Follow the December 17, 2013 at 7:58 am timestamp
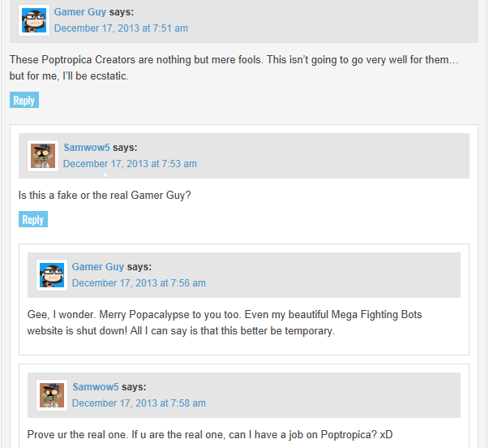This screenshot has height=448, width=489. click(x=139, y=403)
